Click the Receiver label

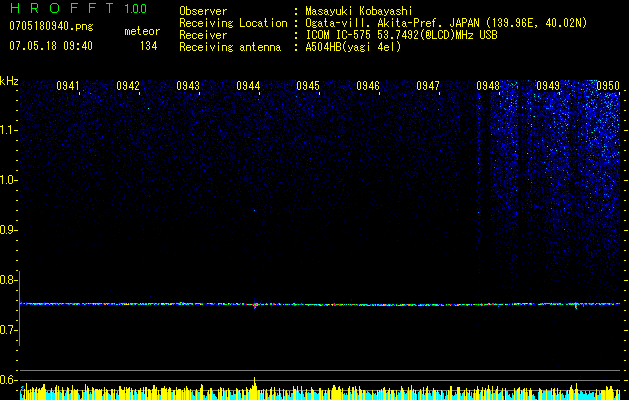[203, 35]
